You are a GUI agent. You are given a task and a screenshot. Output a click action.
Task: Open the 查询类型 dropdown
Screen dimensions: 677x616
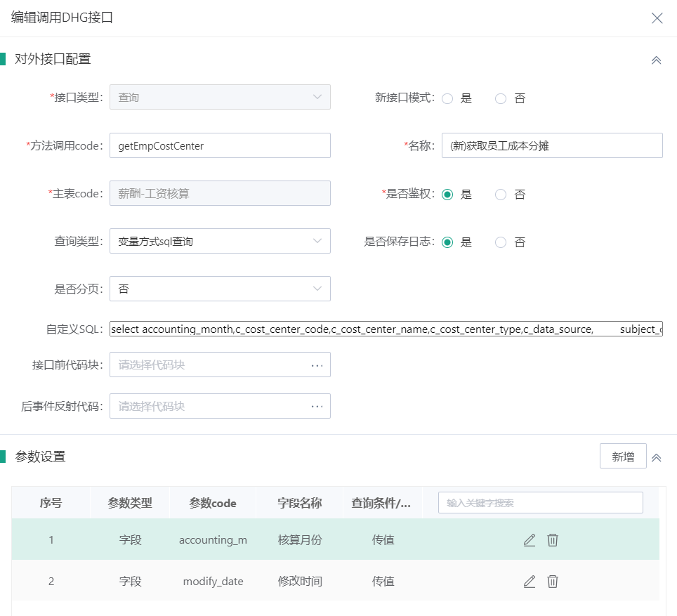pyautogui.click(x=220, y=241)
